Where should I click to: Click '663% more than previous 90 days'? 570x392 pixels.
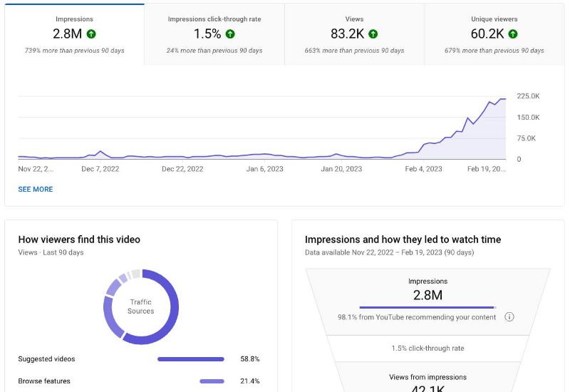coord(354,51)
